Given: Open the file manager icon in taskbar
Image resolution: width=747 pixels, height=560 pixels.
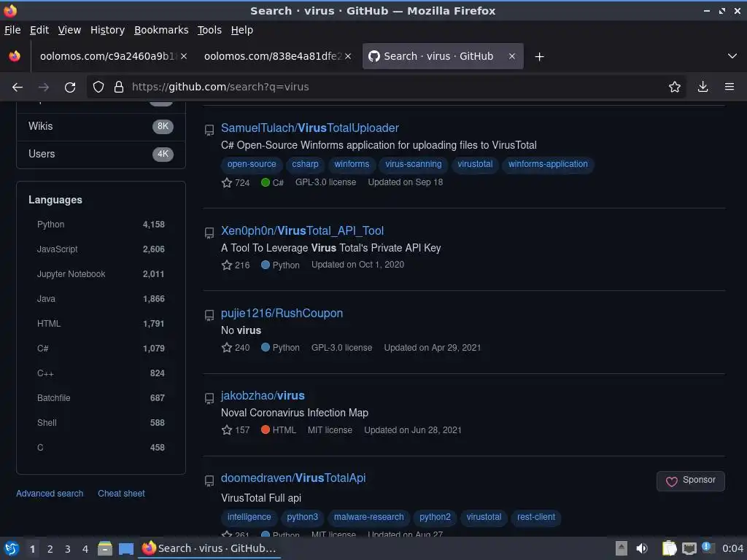Looking at the screenshot, I should coord(105,548).
